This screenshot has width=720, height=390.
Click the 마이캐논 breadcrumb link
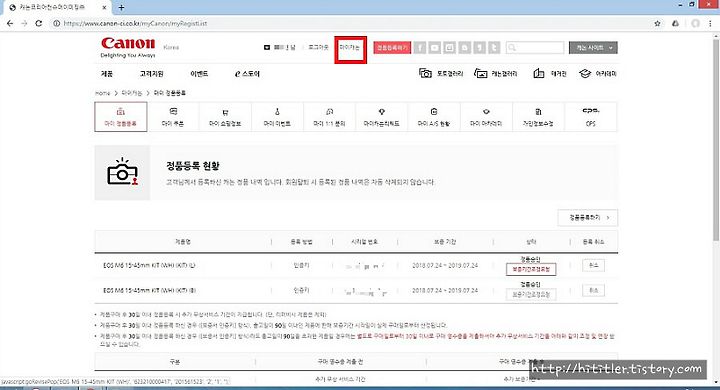pyautogui.click(x=132, y=93)
